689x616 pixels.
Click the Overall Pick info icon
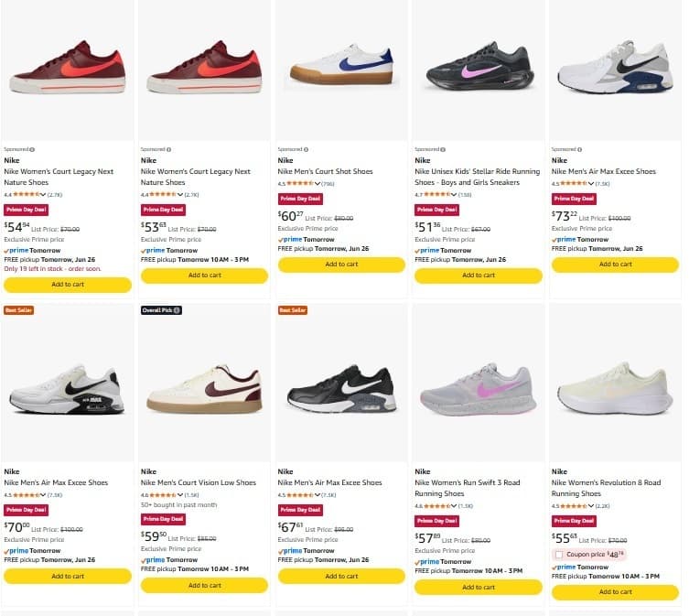[x=177, y=310]
